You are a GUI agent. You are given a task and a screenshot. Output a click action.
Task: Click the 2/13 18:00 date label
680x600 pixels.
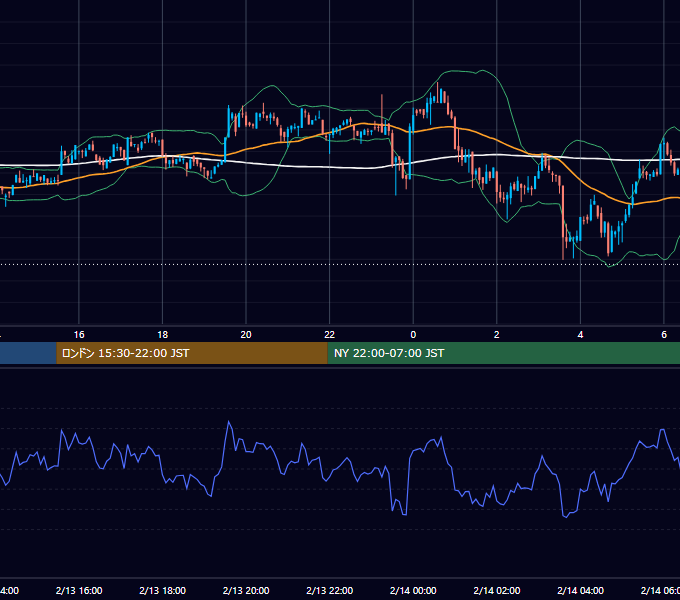pyautogui.click(x=163, y=591)
